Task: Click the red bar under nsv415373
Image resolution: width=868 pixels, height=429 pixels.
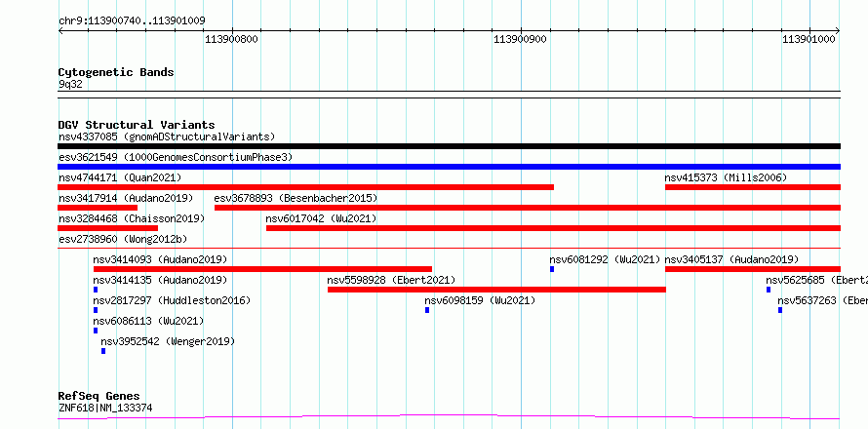Action: 753,187
